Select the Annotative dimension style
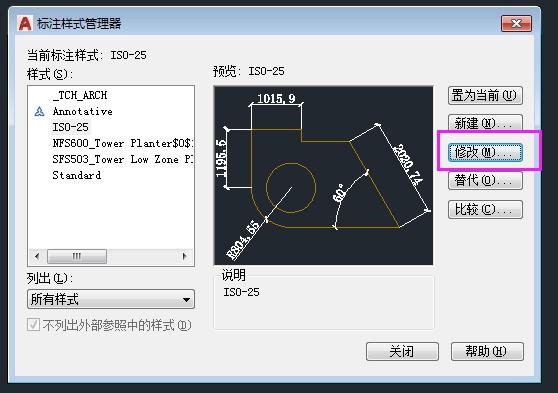This screenshot has width=558, height=393. 83,111
